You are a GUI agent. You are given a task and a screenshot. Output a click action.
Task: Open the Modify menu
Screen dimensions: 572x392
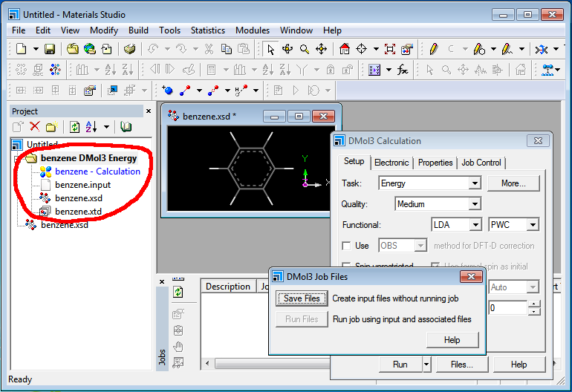tap(104, 30)
